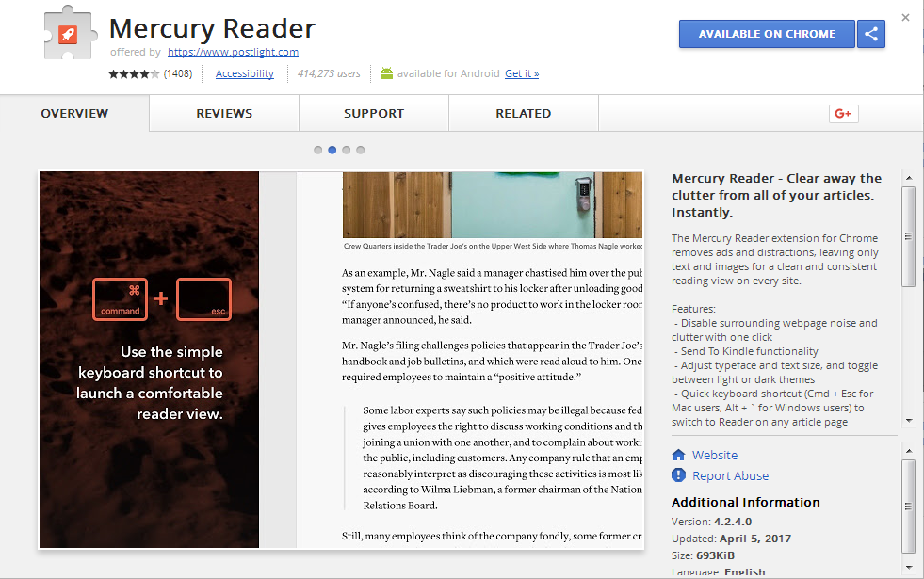Click the Updated April 5, 2017 text

pyautogui.click(x=731, y=539)
